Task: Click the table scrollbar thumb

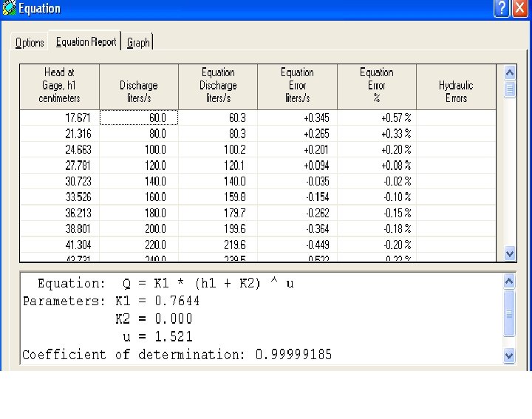Action: click(510, 89)
